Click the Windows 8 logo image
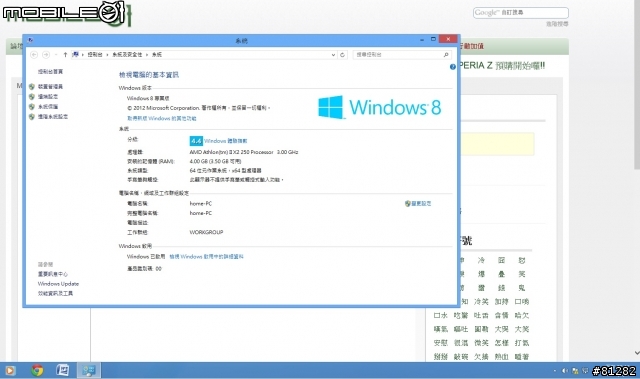640x379 pixels. point(380,107)
